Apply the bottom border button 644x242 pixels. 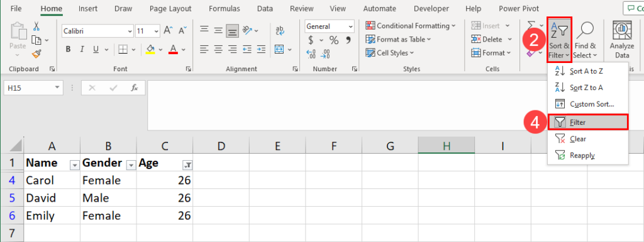click(122, 49)
